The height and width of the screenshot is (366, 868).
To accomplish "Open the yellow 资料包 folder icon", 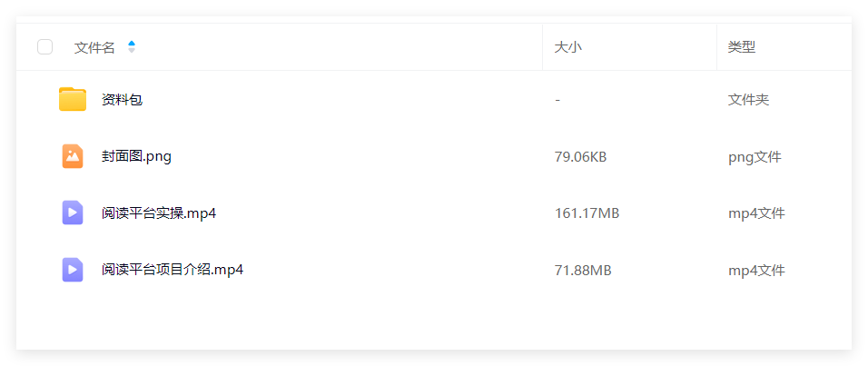I will coord(73,100).
